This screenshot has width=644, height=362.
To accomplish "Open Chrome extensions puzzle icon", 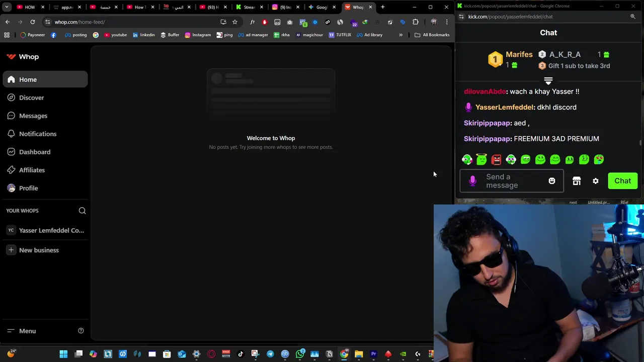I will tap(416, 22).
